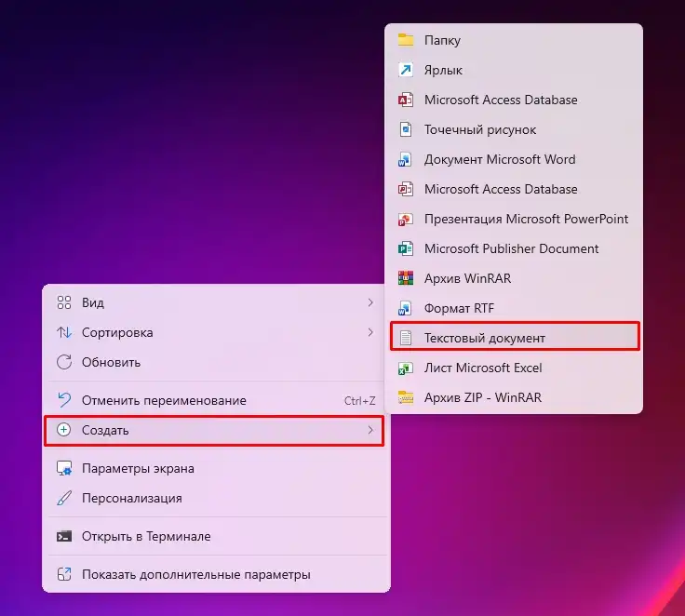Click the plus-circle icon beside Создать
Viewport: 685px width, 616px height.
click(x=64, y=430)
